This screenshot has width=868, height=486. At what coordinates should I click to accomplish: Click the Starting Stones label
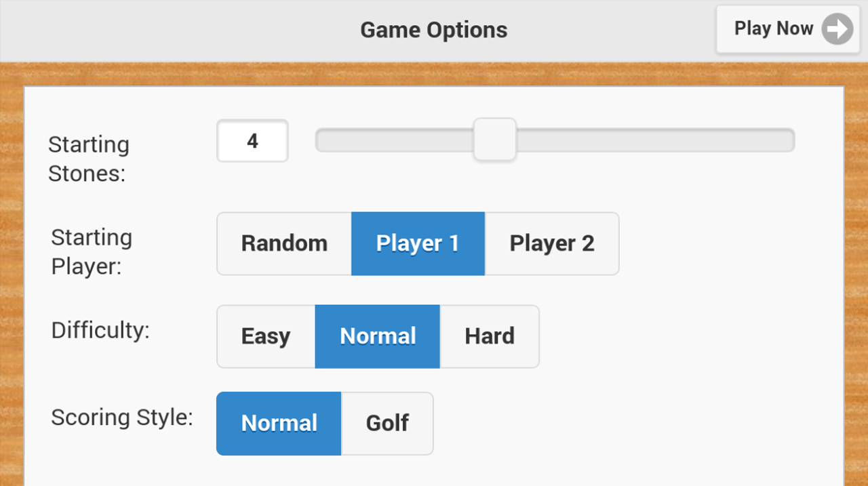(88, 159)
